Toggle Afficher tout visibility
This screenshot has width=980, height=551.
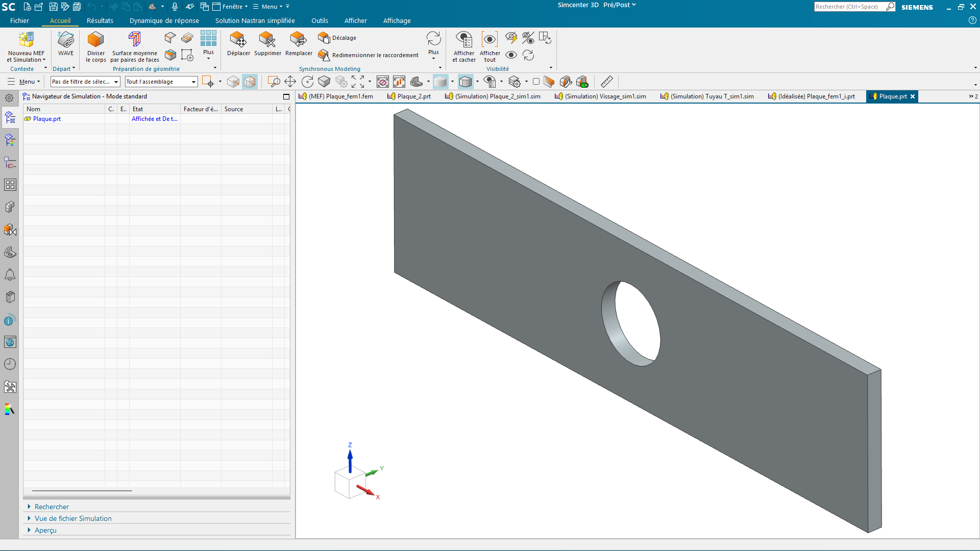tap(489, 46)
